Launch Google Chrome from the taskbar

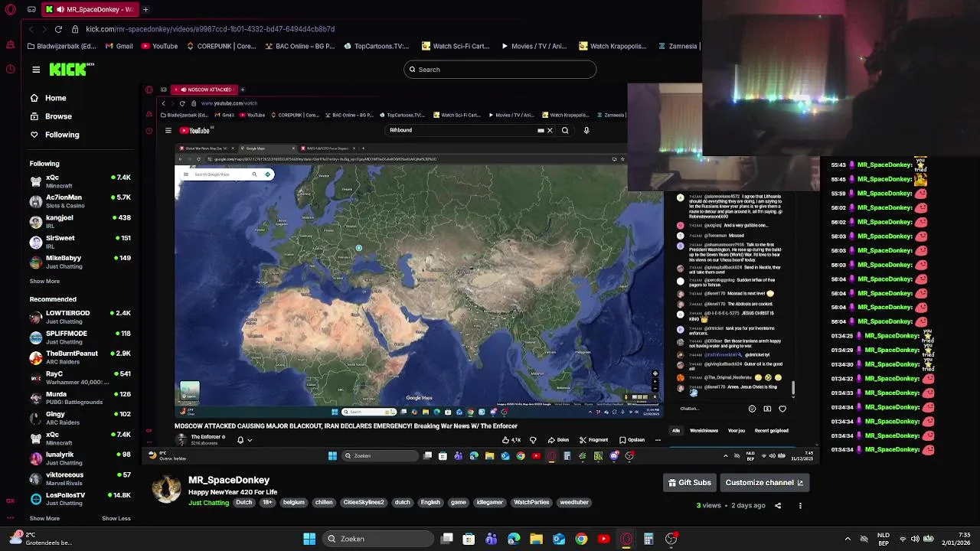click(581, 539)
